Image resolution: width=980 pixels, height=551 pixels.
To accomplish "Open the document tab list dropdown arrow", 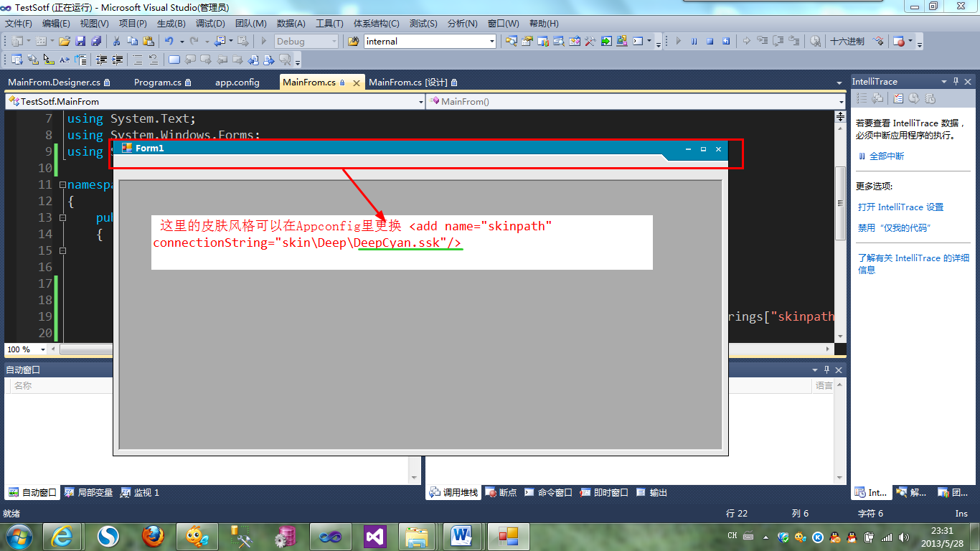I will 839,83.
